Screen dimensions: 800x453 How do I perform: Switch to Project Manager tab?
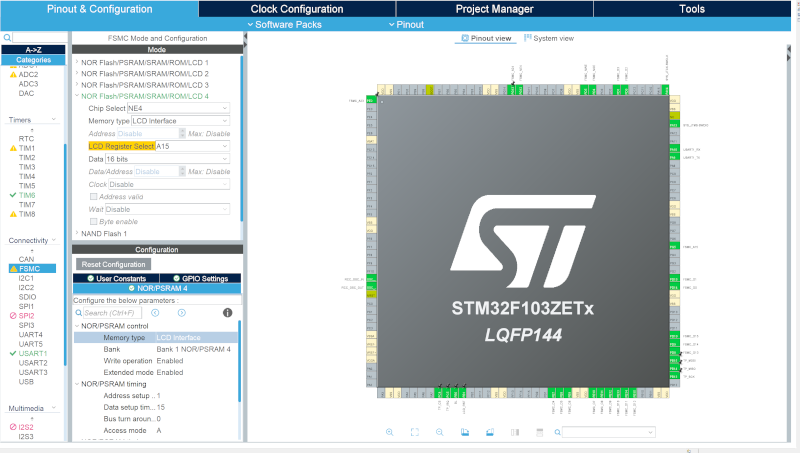click(x=494, y=9)
